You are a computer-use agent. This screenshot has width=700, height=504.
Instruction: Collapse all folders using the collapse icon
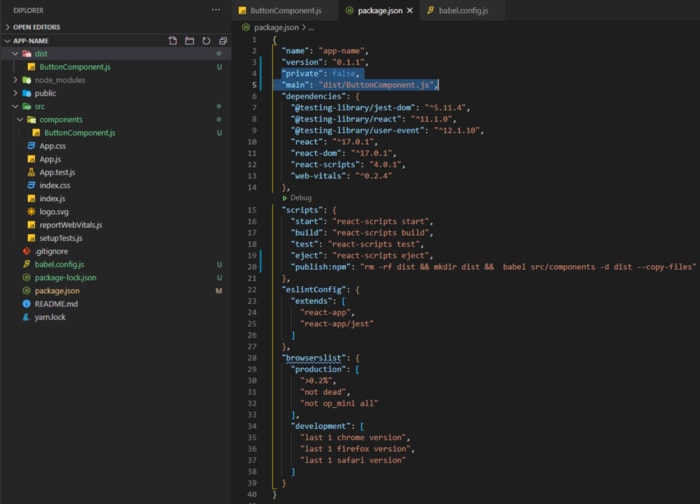point(223,41)
